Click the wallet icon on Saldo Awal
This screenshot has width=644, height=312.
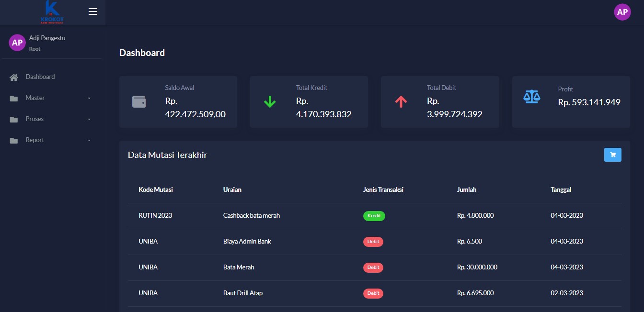(139, 102)
